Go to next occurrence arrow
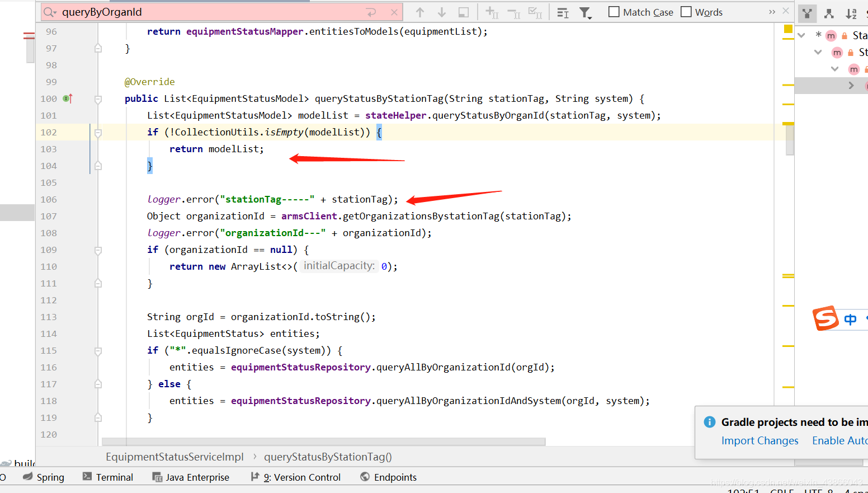This screenshot has width=868, height=493. click(442, 12)
